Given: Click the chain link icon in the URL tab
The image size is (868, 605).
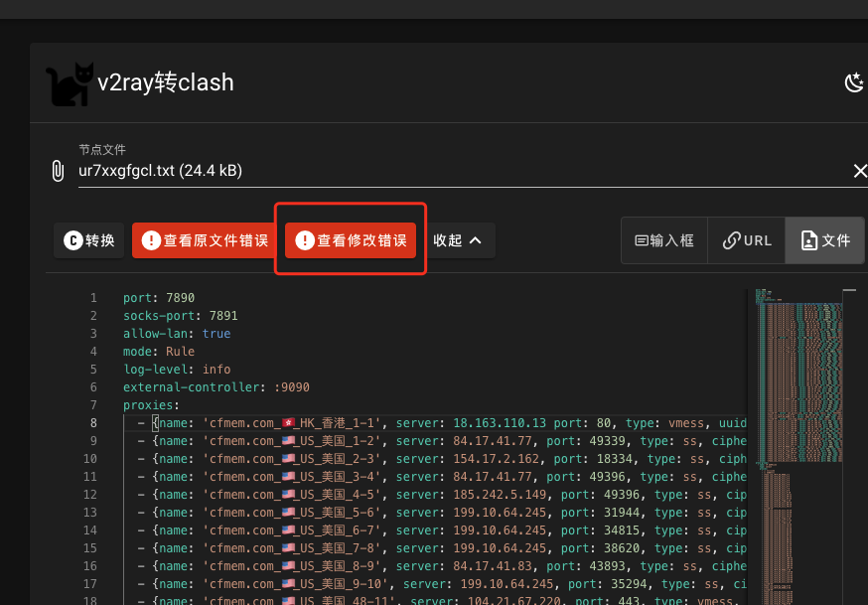Looking at the screenshot, I should [729, 239].
